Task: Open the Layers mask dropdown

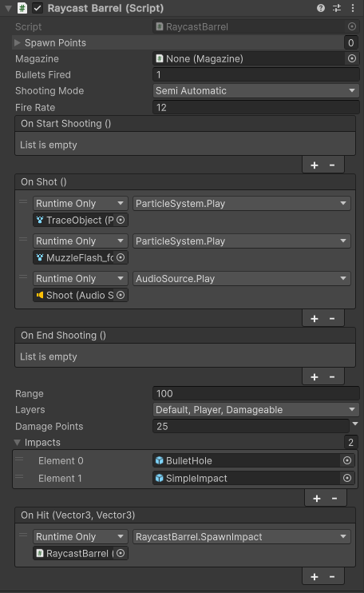Action: click(x=255, y=409)
